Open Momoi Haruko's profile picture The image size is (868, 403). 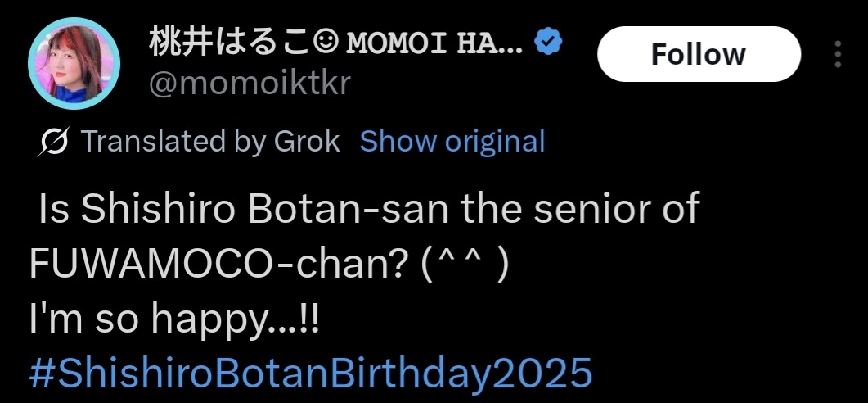coord(74,63)
